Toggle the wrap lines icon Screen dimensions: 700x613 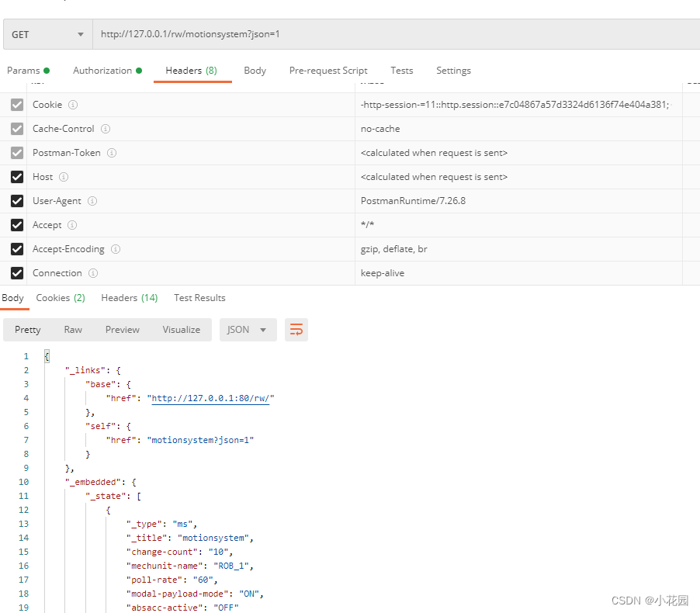coord(296,330)
